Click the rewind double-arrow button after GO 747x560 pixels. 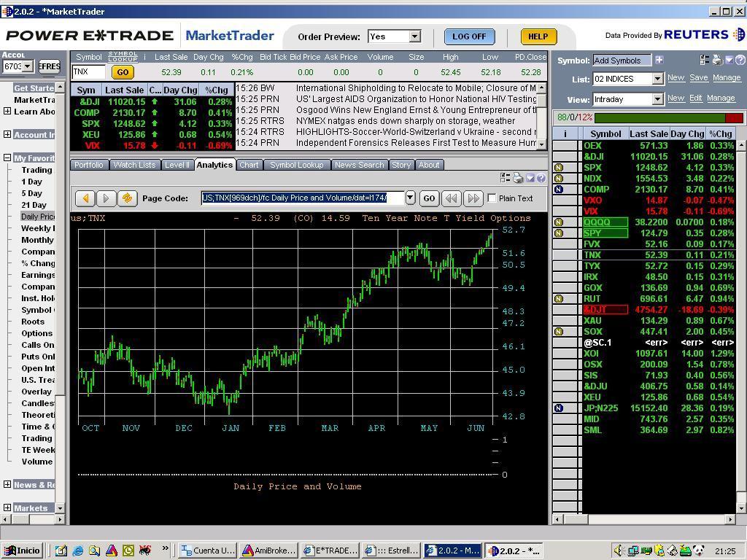pos(451,198)
